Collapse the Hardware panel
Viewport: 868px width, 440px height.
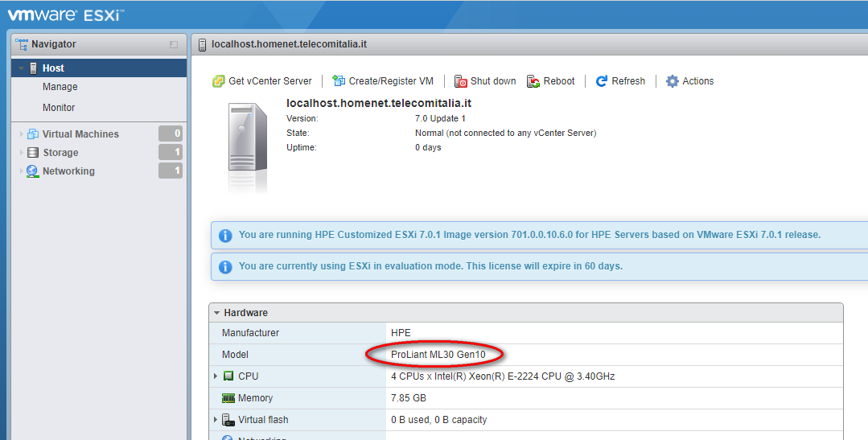[217, 313]
